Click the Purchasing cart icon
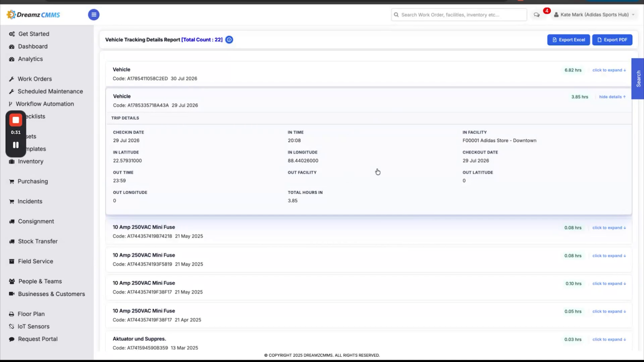The image size is (644, 362). point(12,182)
